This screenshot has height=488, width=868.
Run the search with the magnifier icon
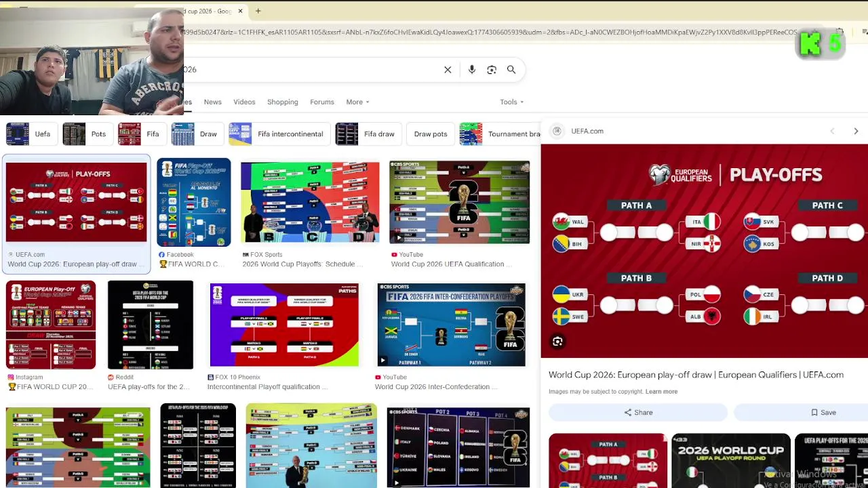tap(511, 70)
